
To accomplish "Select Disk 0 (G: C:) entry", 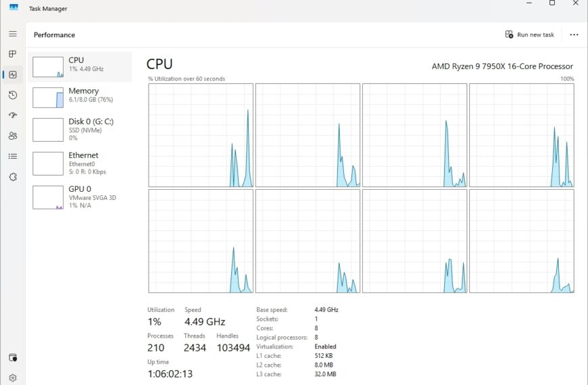I will coord(80,130).
